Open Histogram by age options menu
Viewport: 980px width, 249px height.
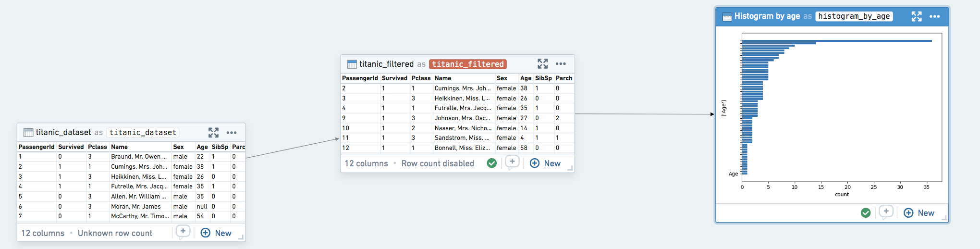[x=934, y=16]
